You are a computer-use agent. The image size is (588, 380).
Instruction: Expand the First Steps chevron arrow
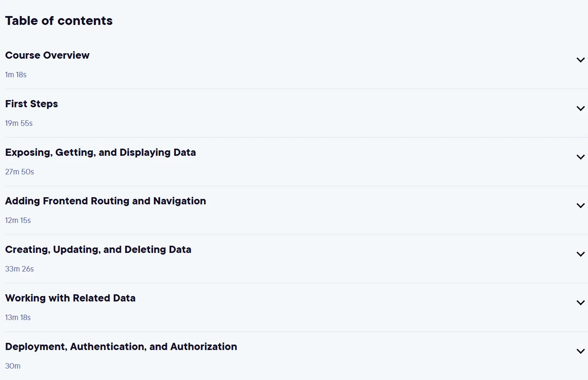[580, 109]
